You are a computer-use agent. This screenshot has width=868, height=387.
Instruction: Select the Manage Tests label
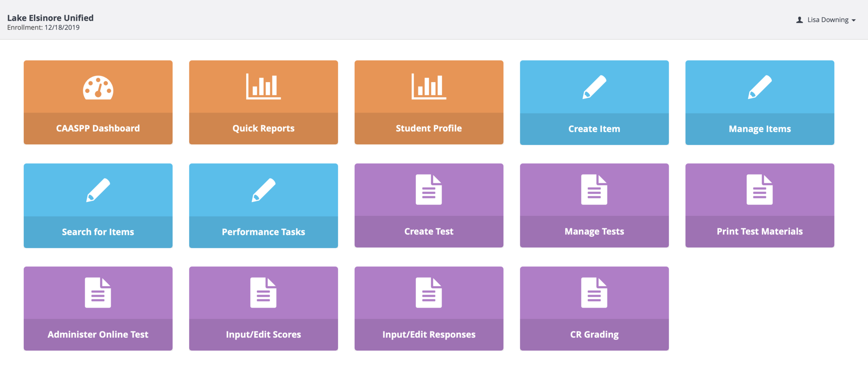point(594,231)
